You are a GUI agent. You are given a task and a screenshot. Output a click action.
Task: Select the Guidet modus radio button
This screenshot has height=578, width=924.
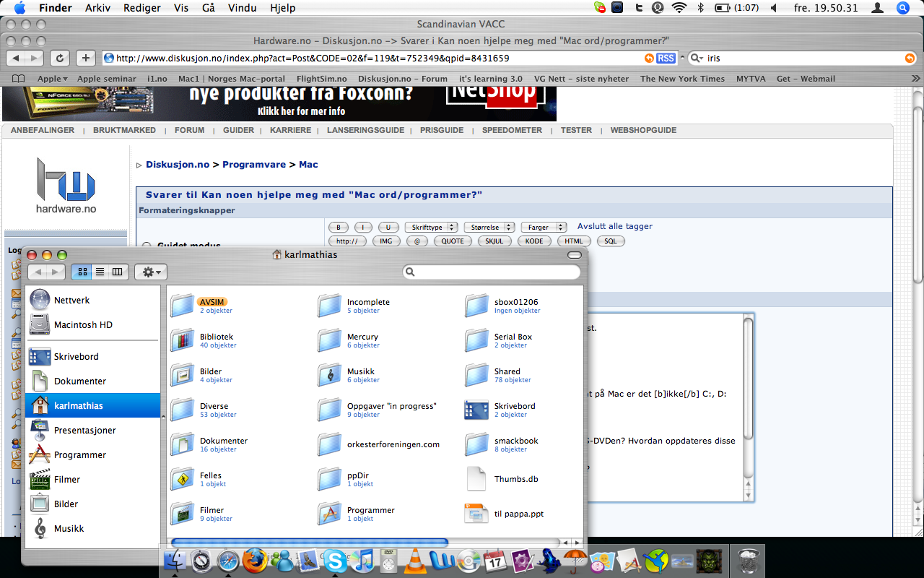click(x=147, y=246)
